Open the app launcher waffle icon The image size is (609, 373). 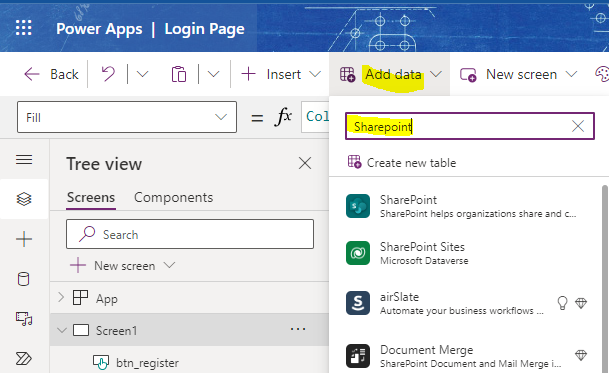coord(24,28)
